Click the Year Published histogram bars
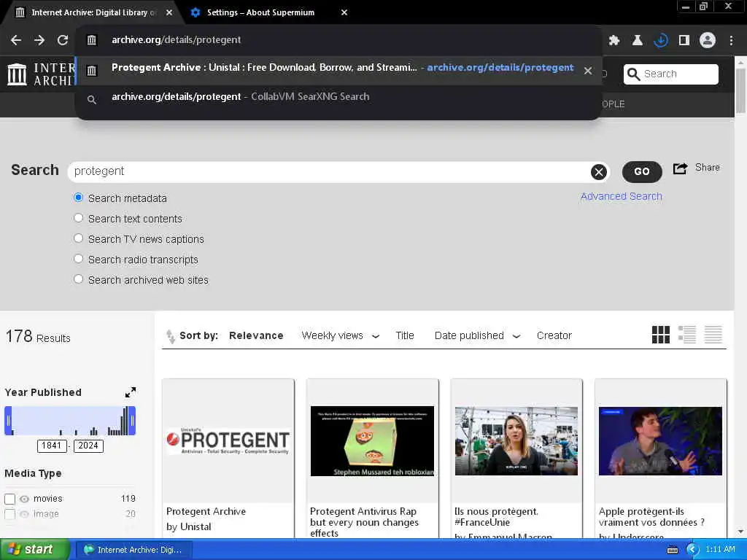 pyautogui.click(x=70, y=421)
